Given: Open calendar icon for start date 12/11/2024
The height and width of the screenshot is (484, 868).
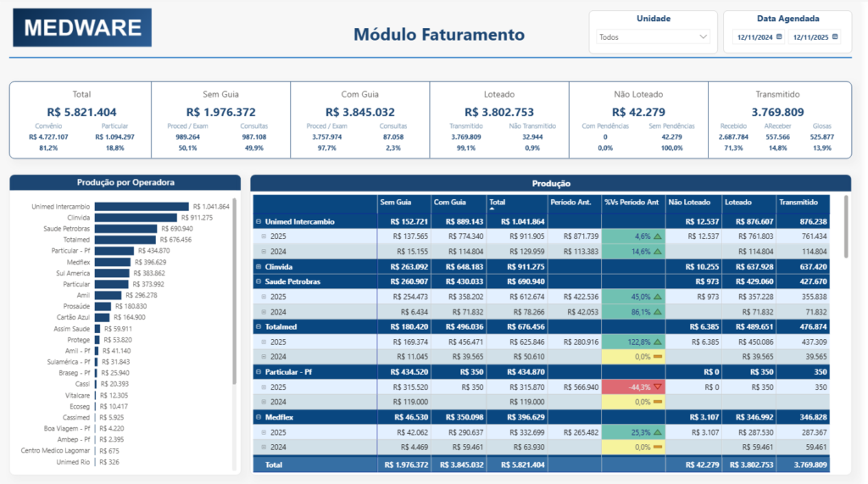Looking at the screenshot, I should click(x=779, y=37).
